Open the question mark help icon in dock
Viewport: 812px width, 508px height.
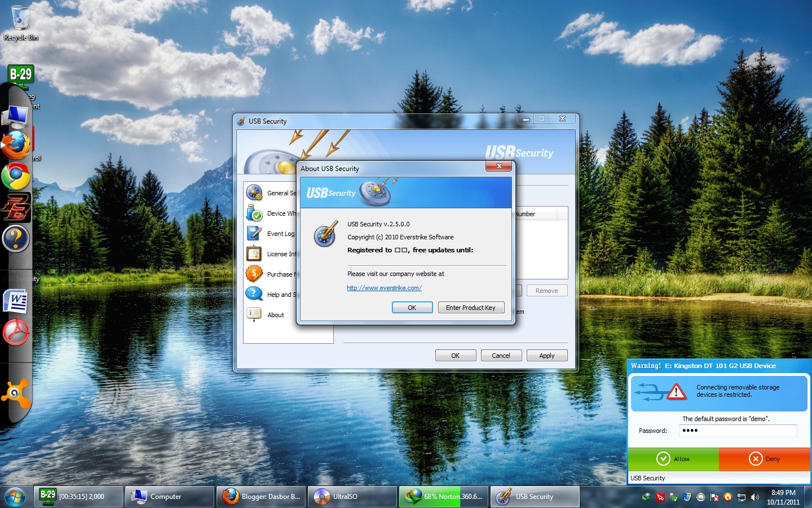16,238
